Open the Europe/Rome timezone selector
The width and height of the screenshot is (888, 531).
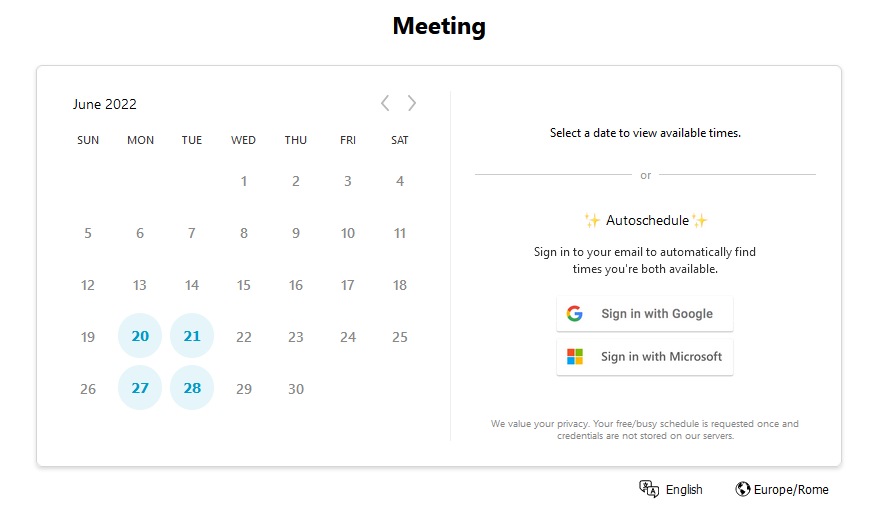[x=782, y=489]
